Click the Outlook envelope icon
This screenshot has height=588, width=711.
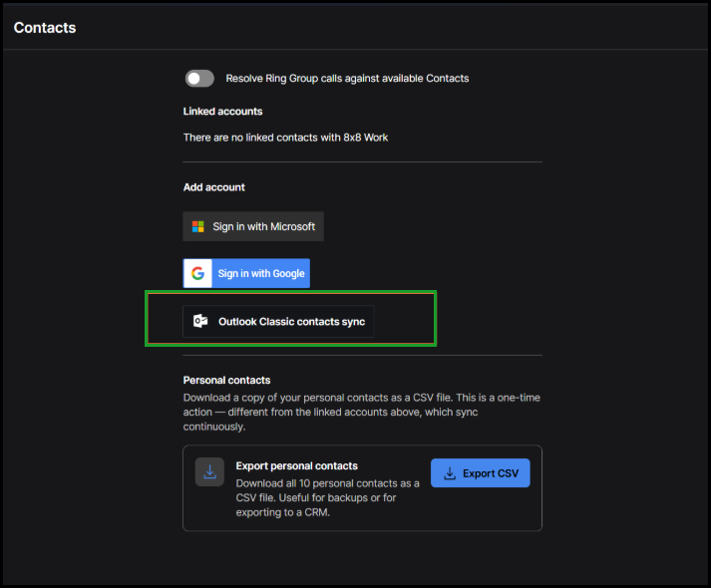pos(200,321)
